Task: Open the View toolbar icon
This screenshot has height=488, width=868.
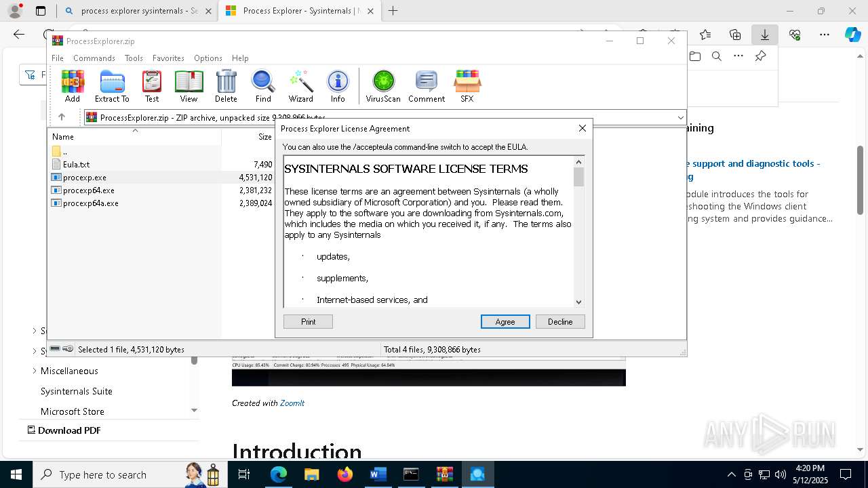Action: coord(189,86)
